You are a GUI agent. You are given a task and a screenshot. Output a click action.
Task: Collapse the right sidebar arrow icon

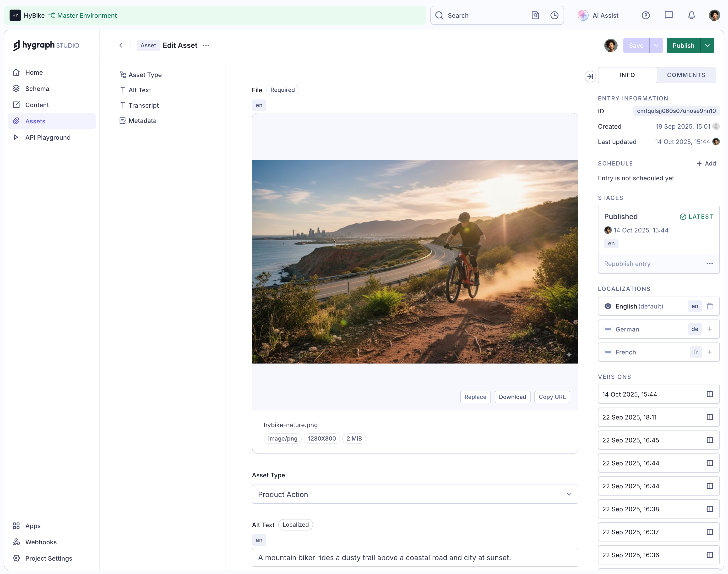pyautogui.click(x=590, y=77)
